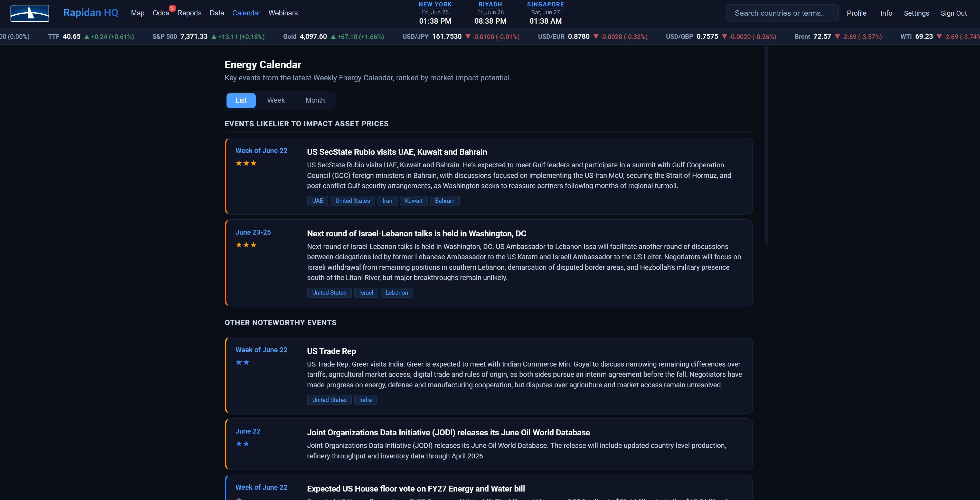Open the Reports menu item

pos(190,13)
